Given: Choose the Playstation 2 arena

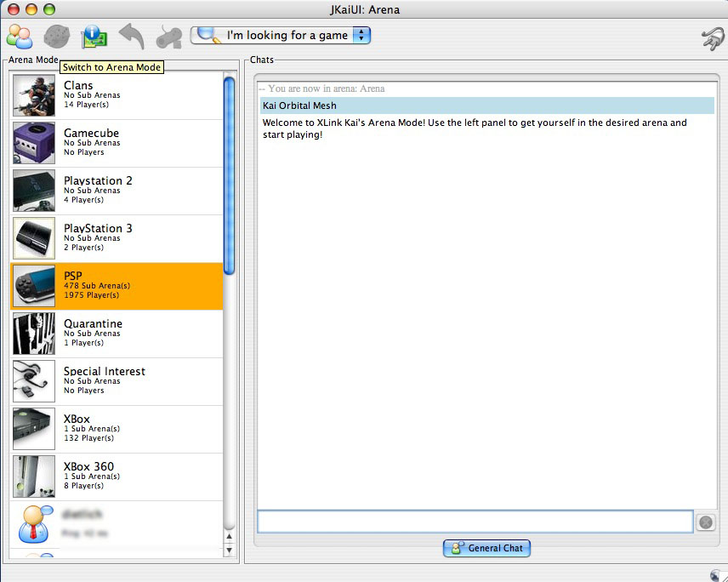Looking at the screenshot, I should (117, 191).
